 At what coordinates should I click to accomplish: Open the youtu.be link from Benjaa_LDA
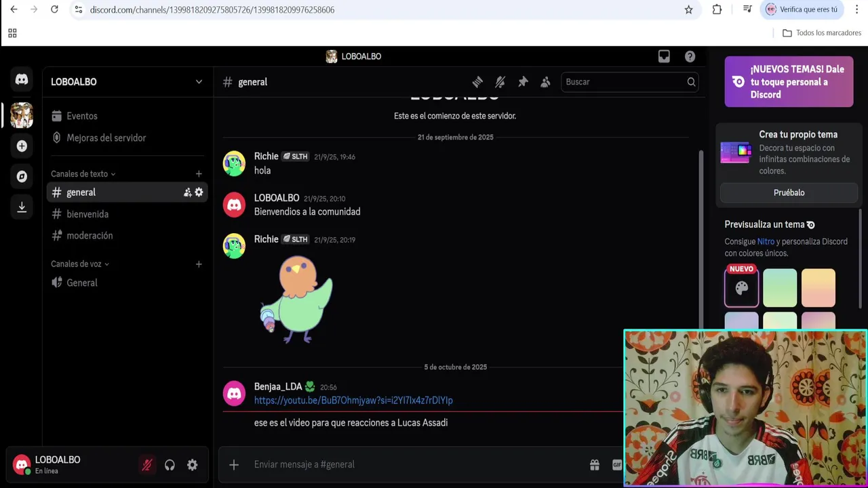pyautogui.click(x=353, y=401)
